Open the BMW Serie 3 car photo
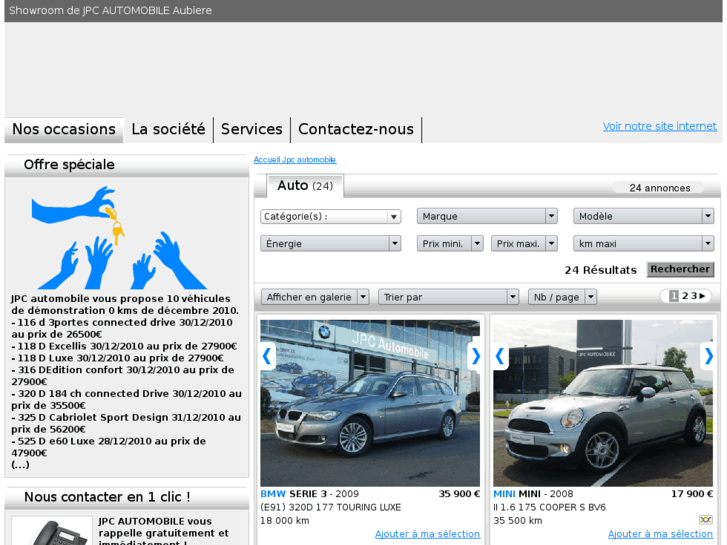Viewport: 727px width, 545px height. pyautogui.click(x=370, y=403)
